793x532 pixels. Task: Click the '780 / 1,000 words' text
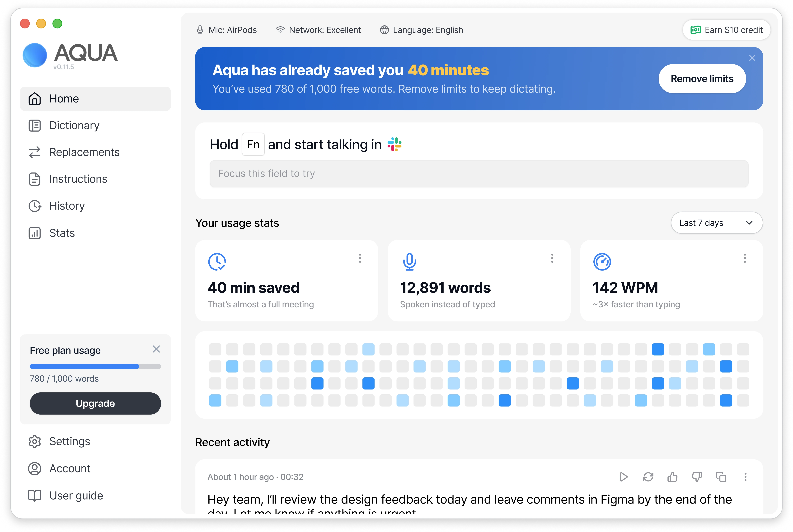(64, 379)
